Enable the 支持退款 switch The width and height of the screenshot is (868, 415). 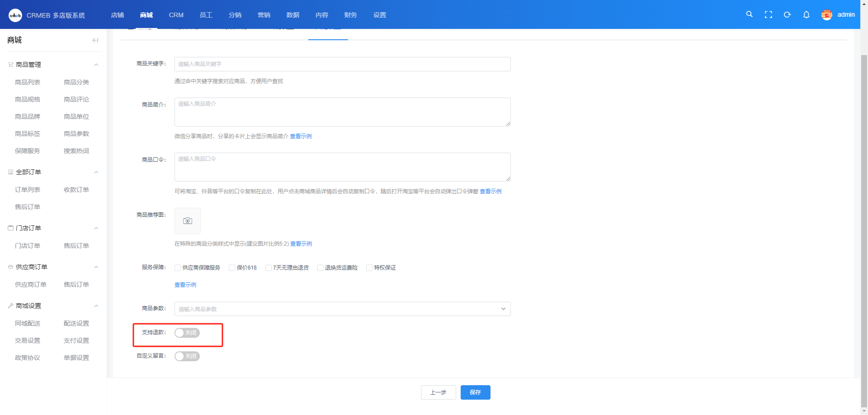pos(187,333)
